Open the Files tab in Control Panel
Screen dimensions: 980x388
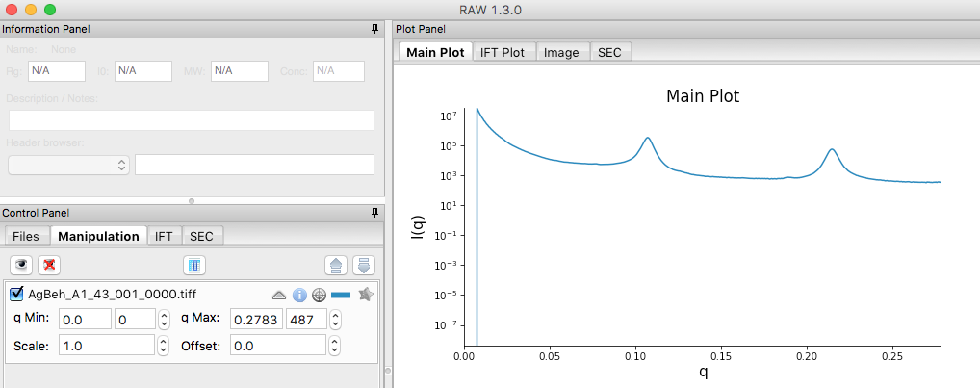point(26,236)
